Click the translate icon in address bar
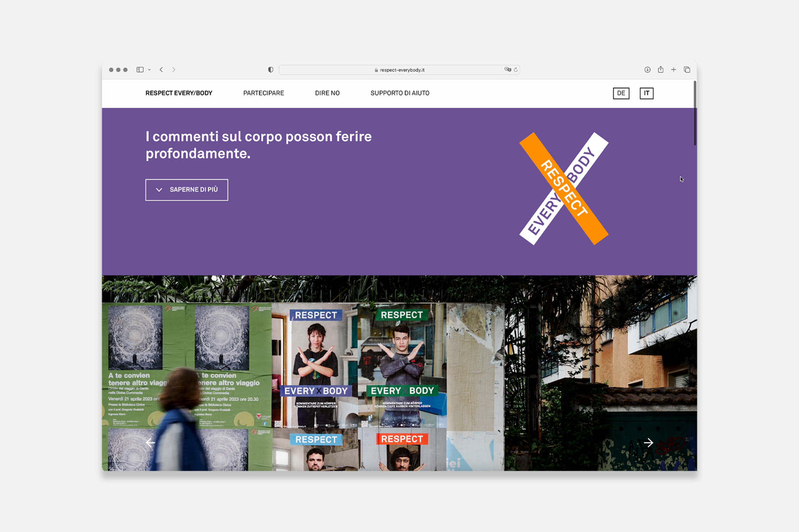Screen dimensions: 799x532 coord(508,70)
